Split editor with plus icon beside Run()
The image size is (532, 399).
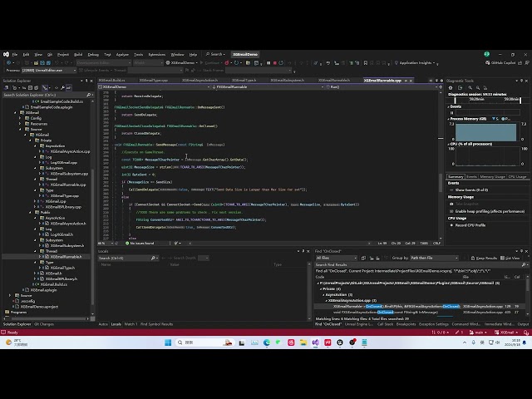441,86
